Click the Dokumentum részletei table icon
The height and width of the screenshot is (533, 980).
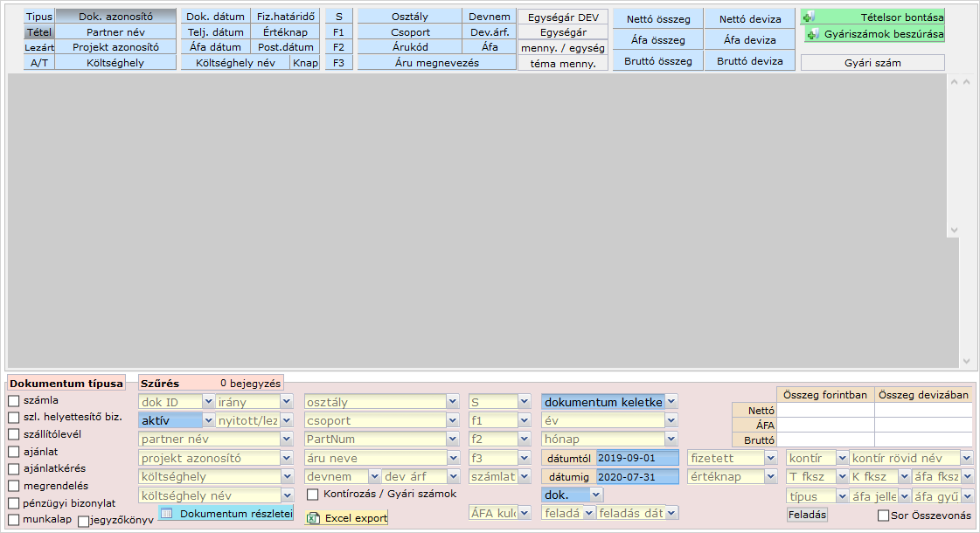click(x=167, y=513)
